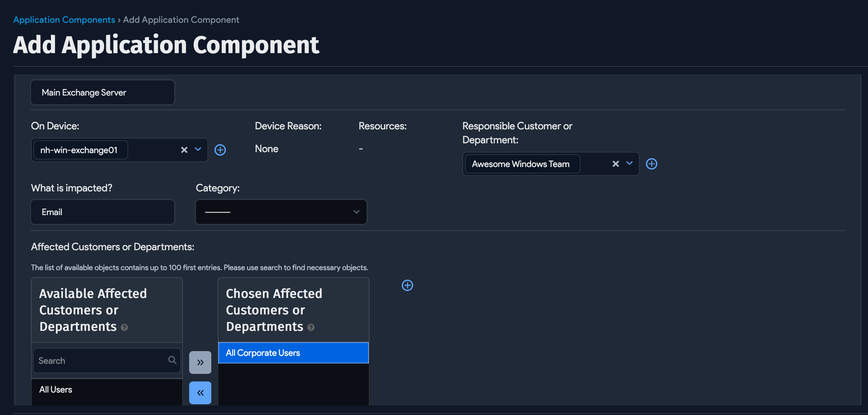Click the help icon on Available Affected Customers
This screenshot has width=868, height=415.
click(124, 327)
